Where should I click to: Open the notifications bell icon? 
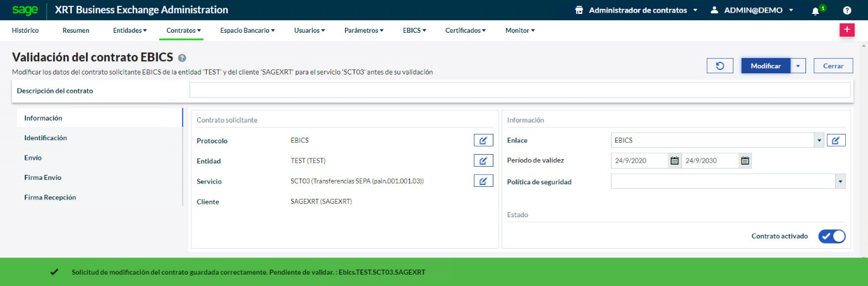(x=816, y=11)
